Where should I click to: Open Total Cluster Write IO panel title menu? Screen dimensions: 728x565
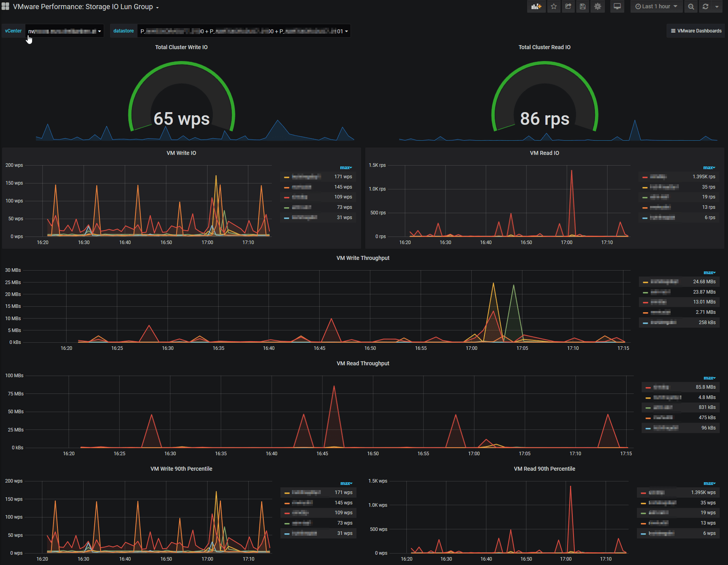pos(181,47)
